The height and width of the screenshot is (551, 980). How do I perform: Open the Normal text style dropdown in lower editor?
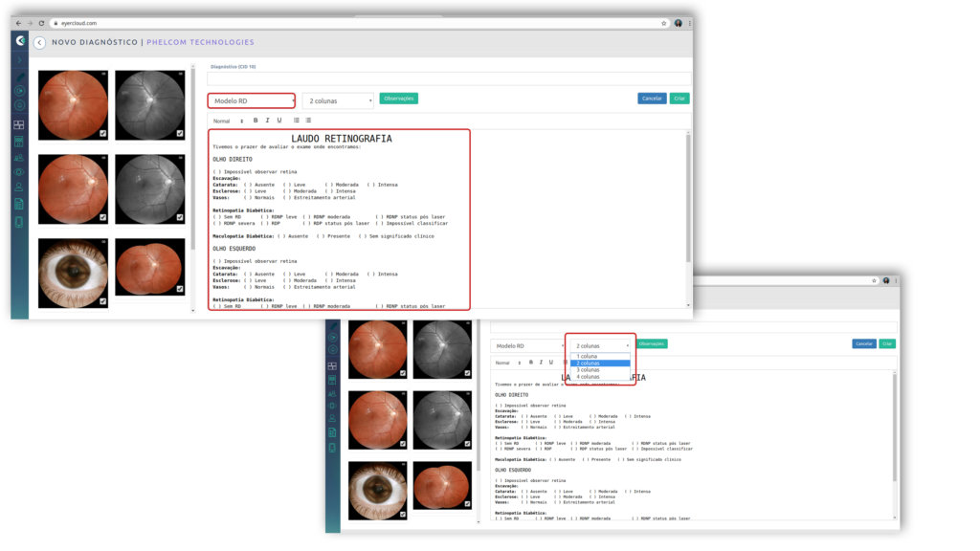coord(507,363)
